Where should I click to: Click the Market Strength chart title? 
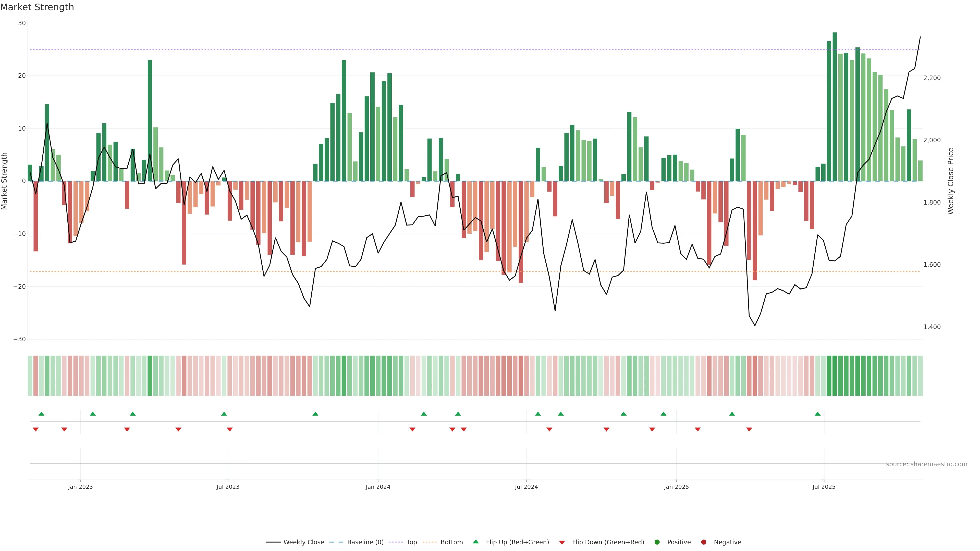[x=37, y=7]
